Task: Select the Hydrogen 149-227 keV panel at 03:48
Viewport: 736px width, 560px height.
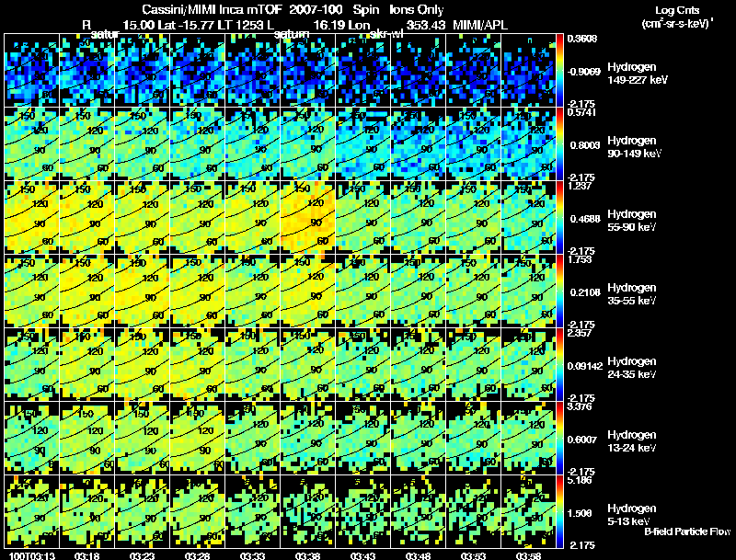Action: 419,71
